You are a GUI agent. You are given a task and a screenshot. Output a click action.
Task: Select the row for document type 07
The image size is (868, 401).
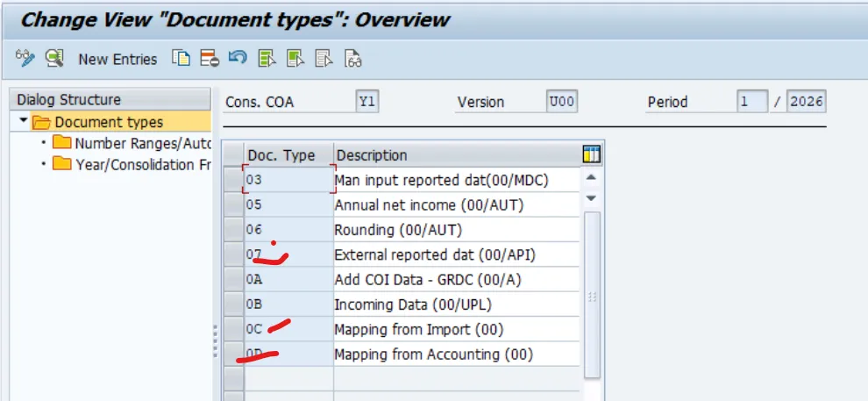(x=233, y=255)
